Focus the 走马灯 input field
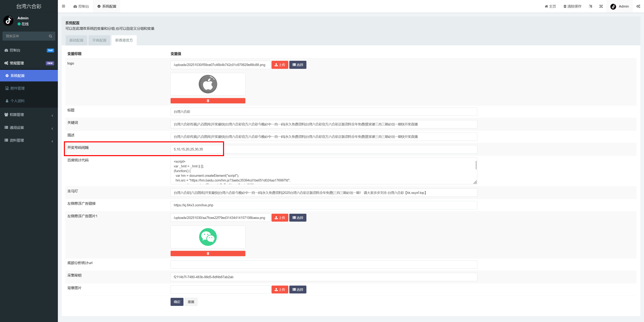This screenshot has height=322, width=644. 324,193
